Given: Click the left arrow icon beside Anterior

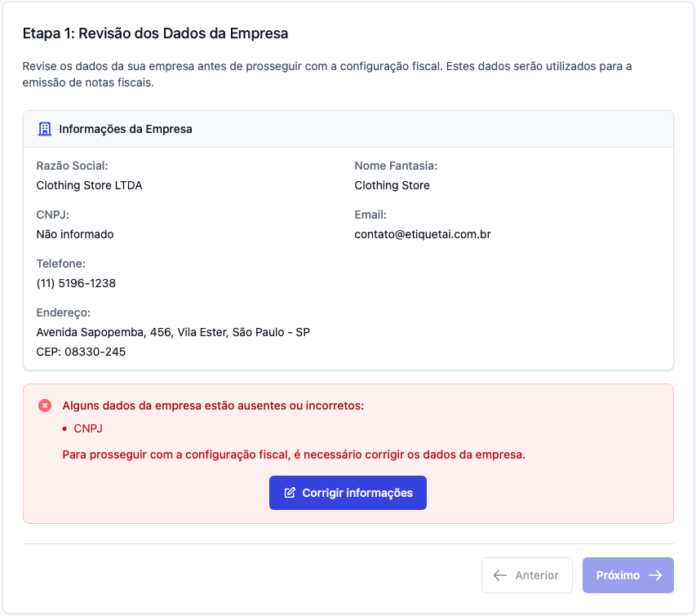Looking at the screenshot, I should click(x=500, y=575).
